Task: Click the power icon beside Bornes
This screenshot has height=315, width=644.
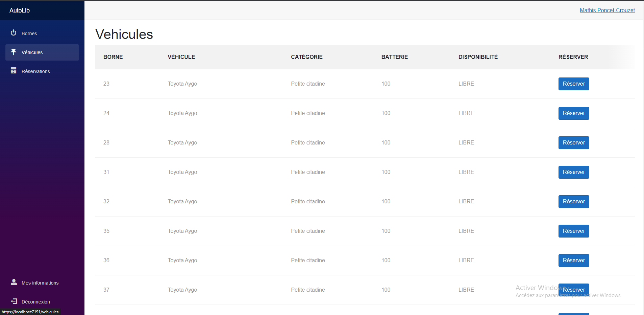Action: (14, 33)
